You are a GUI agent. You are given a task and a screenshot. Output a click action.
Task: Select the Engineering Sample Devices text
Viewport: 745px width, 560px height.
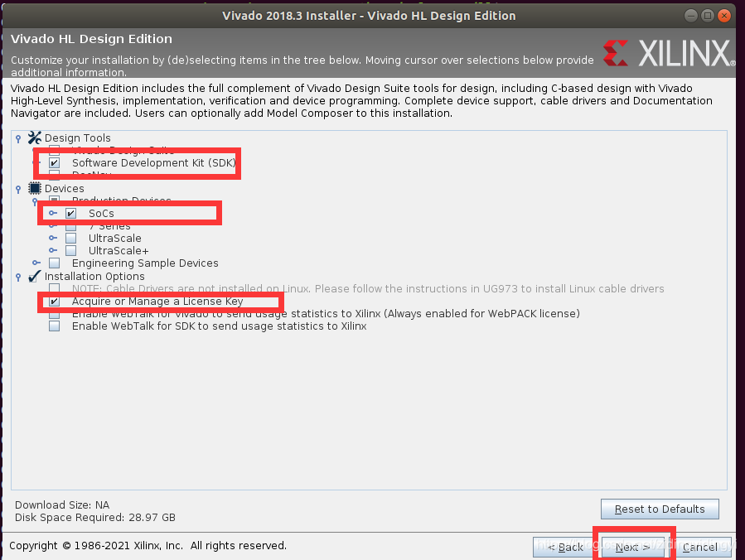pyautogui.click(x=145, y=263)
